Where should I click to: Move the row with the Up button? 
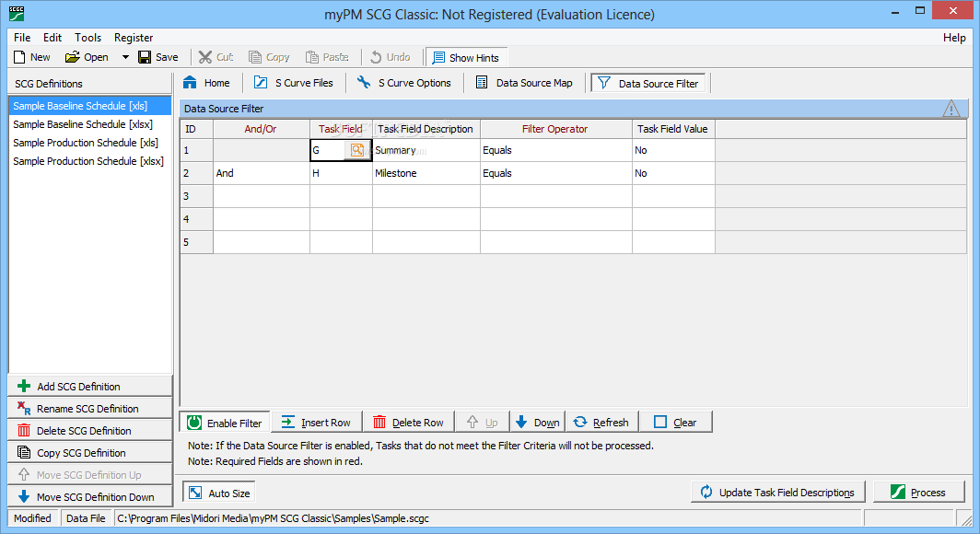pyautogui.click(x=483, y=423)
